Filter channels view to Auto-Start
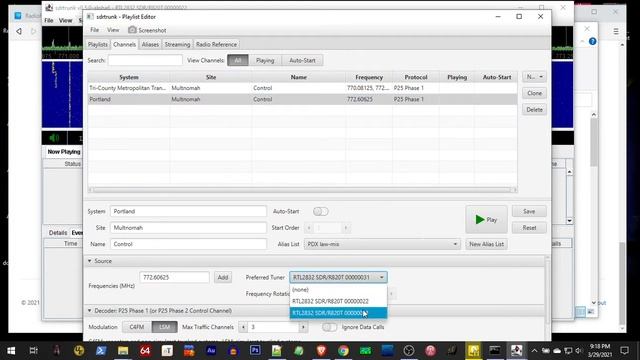 pos(302,60)
